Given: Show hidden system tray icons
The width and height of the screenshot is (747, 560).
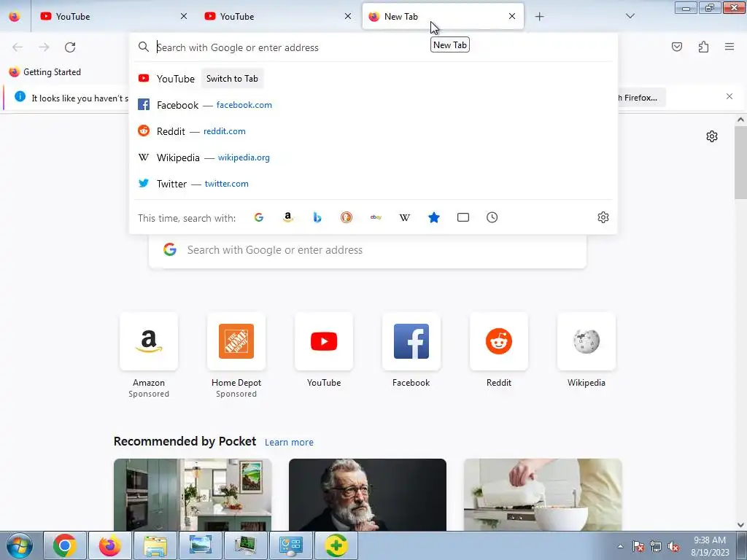Looking at the screenshot, I should [620, 546].
